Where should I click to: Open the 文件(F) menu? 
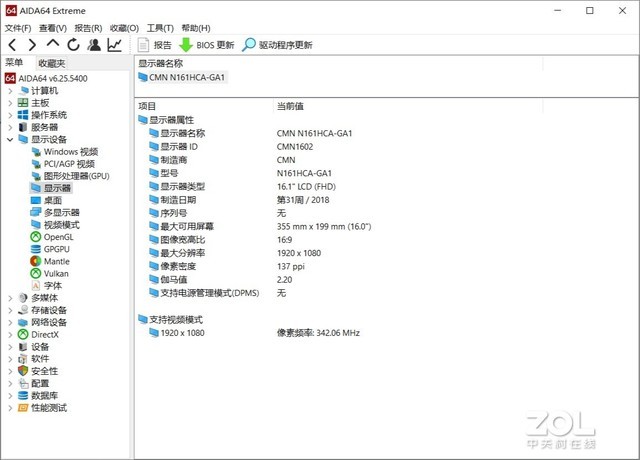pos(18,28)
